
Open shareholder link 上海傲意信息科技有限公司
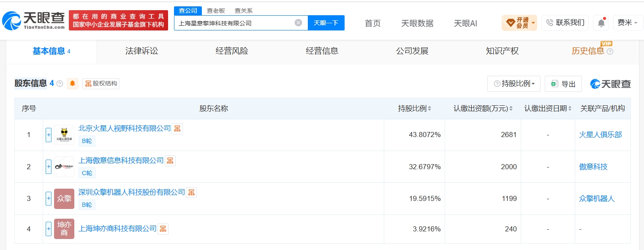click(121, 160)
